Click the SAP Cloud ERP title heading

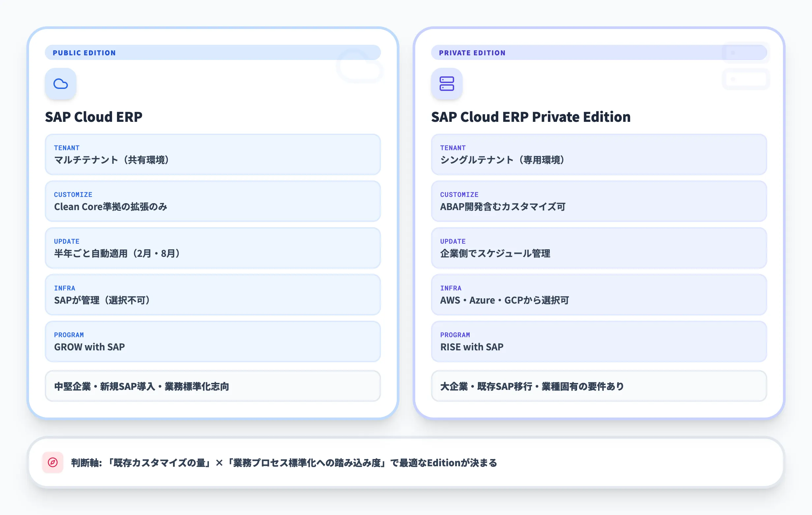[94, 117]
